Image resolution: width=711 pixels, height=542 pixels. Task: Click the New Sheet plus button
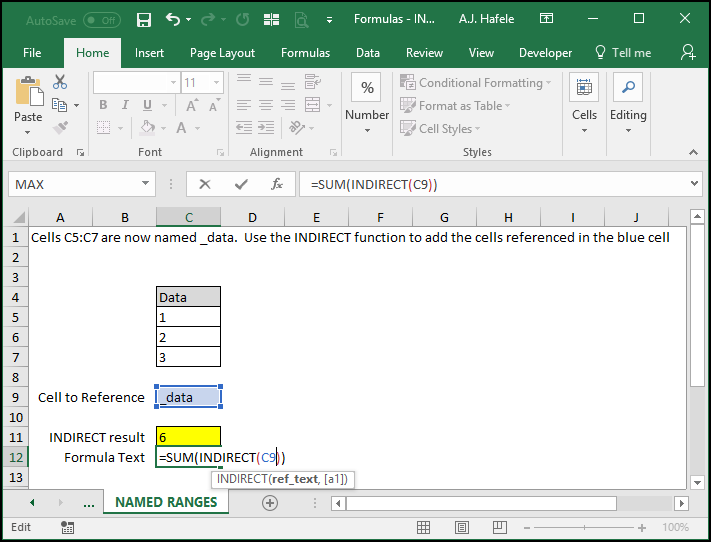coord(270,503)
